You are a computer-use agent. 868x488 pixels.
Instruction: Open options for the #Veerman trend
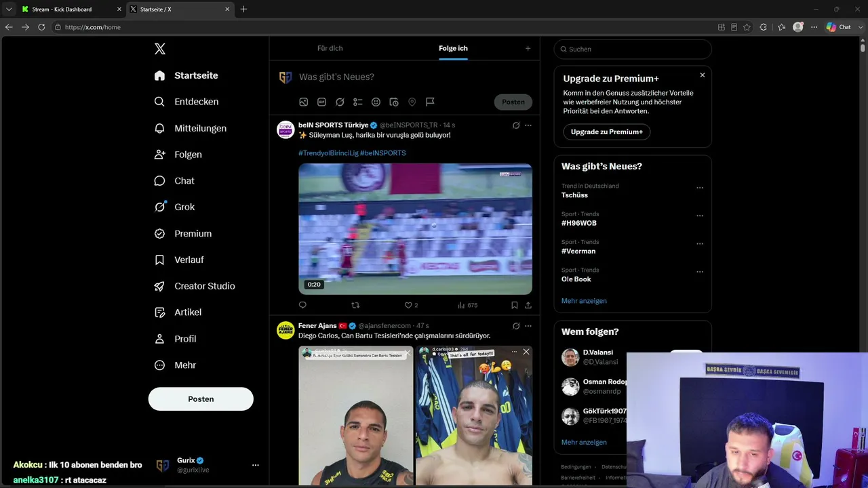700,244
